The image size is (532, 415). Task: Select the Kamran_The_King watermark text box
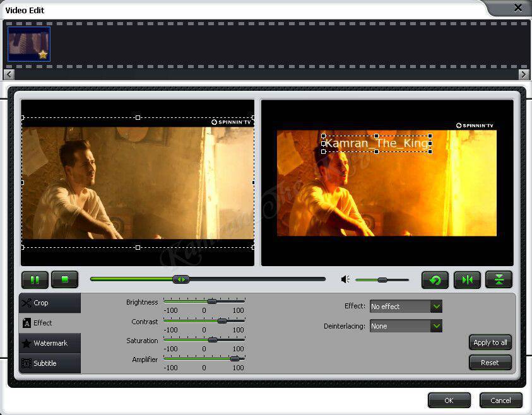(x=377, y=144)
